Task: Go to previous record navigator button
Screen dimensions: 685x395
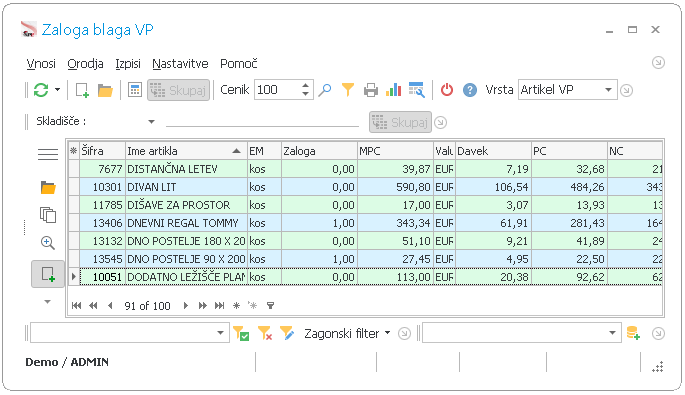Action: [110, 305]
